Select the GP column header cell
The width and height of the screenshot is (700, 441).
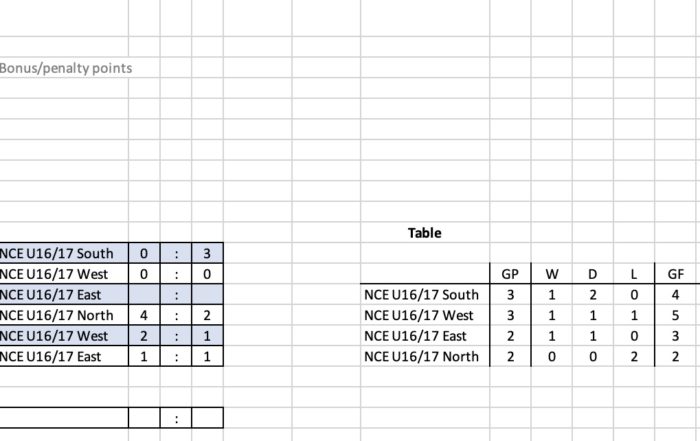tap(510, 274)
